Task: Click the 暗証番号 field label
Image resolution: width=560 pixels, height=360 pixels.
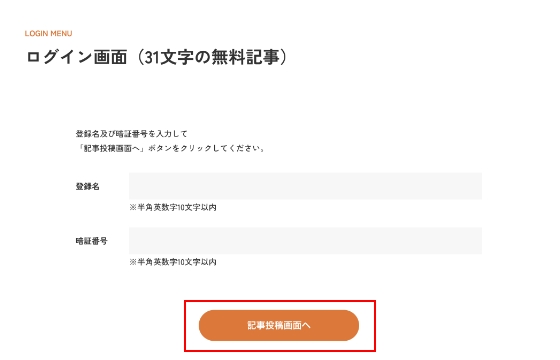Action: pos(91,241)
